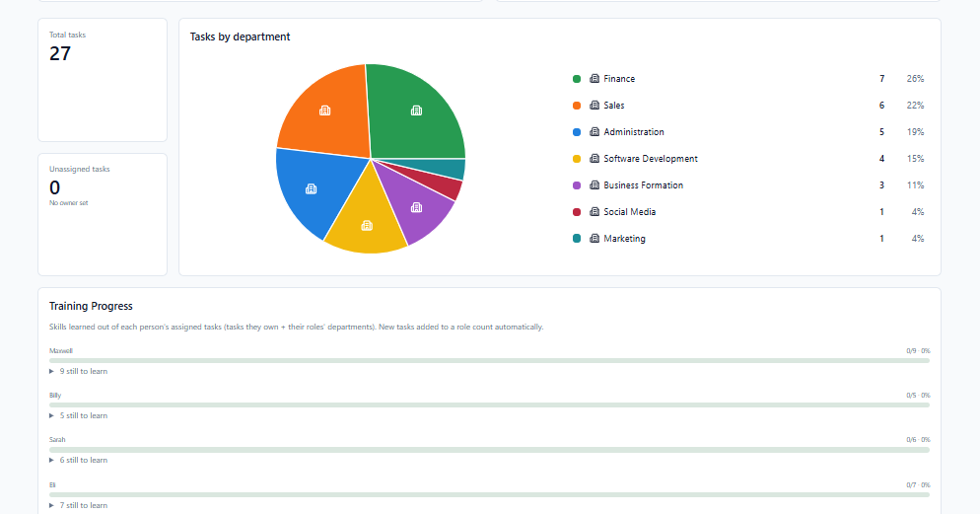Click the 0/7 · 0% value for Eli
The height and width of the screenshot is (514, 980).
click(x=918, y=485)
